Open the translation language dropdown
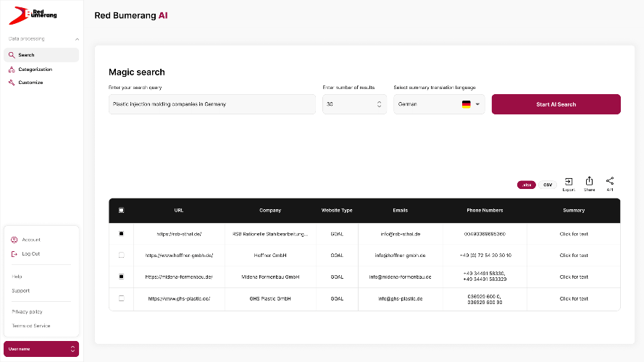 pyautogui.click(x=439, y=104)
